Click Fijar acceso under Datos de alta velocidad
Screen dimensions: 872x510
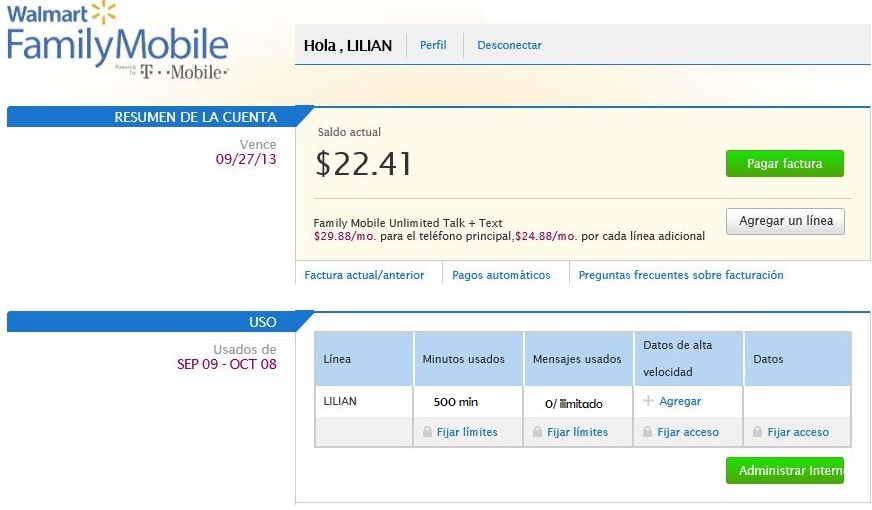(x=688, y=432)
